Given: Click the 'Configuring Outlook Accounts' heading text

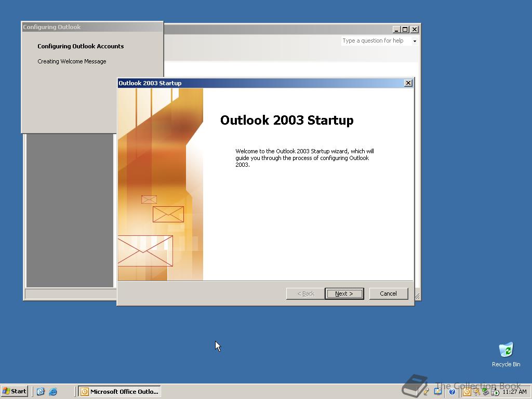Looking at the screenshot, I should 81,46.
